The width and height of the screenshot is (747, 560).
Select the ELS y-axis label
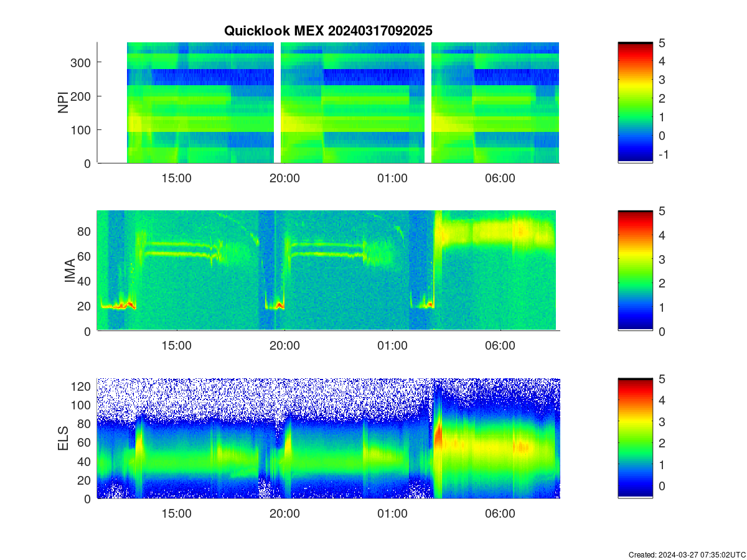click(x=63, y=439)
